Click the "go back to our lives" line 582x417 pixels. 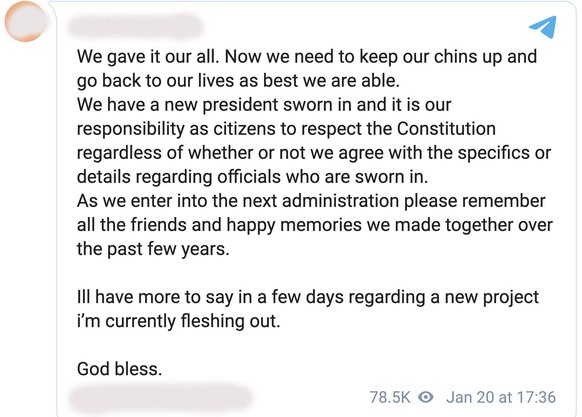[x=238, y=81]
